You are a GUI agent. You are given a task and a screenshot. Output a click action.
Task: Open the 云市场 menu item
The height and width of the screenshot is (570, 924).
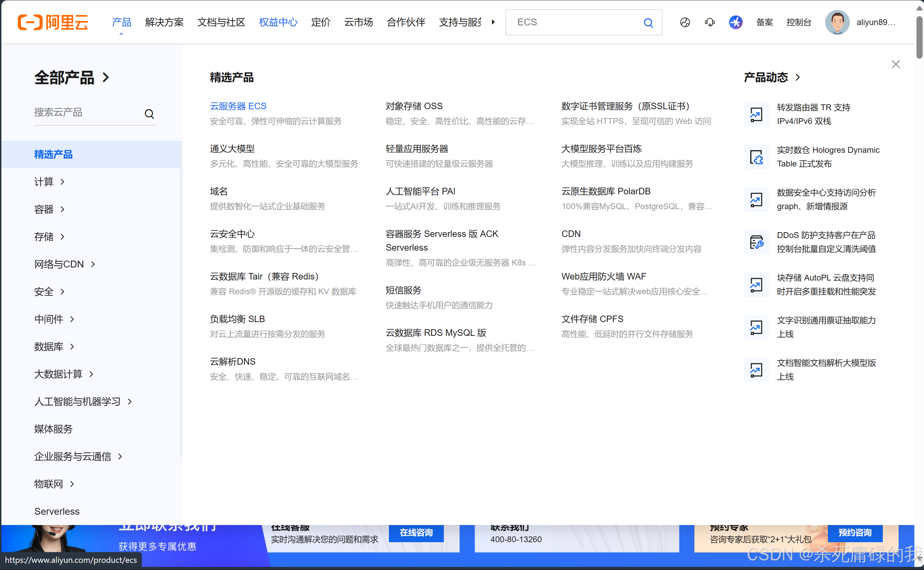[358, 22]
